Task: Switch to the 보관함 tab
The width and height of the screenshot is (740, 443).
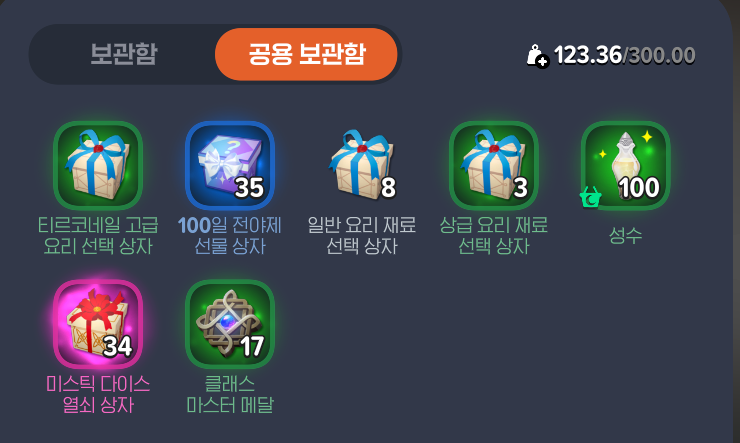Action: [124, 54]
